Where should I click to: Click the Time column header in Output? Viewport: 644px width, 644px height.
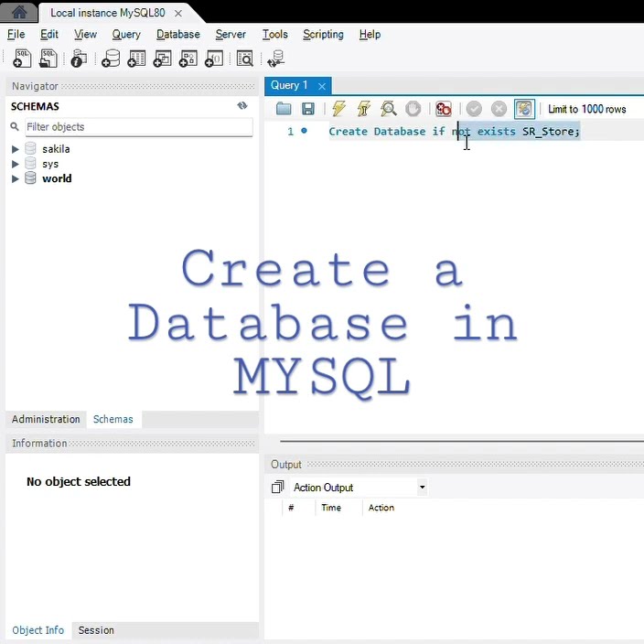pos(331,508)
